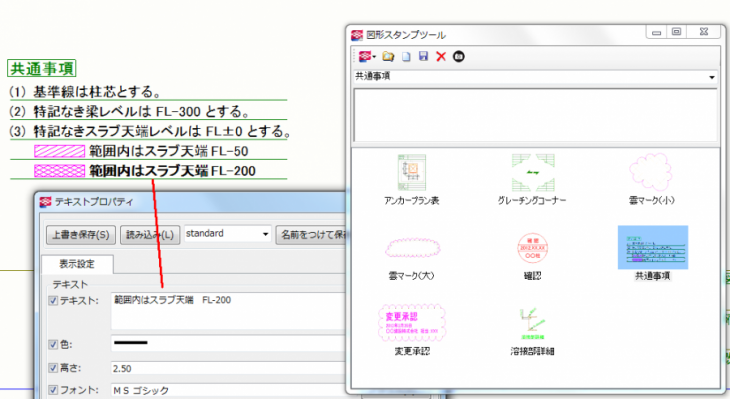Click the text field containing 範囲内はスラブ天端 FL-200
This screenshot has width=730, height=399.
(x=229, y=311)
